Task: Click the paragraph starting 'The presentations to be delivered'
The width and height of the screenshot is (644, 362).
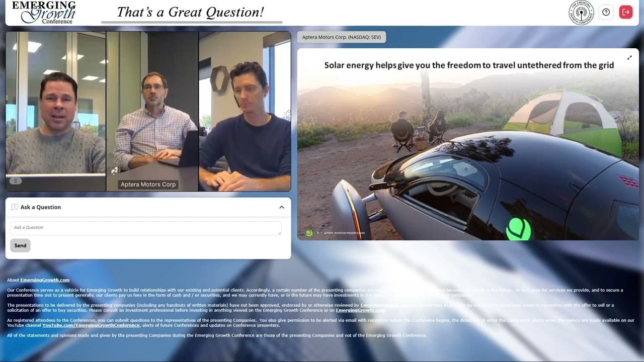Action: point(310,308)
